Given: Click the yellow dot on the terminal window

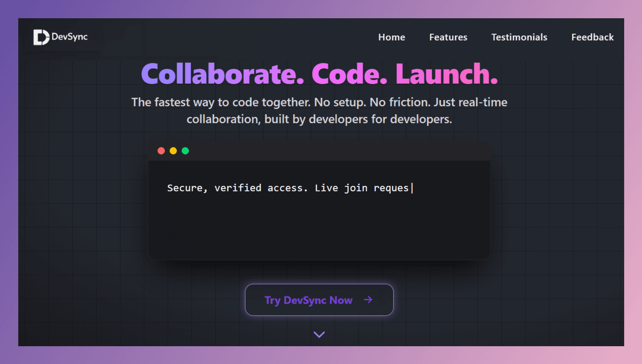Looking at the screenshot, I should tap(173, 150).
